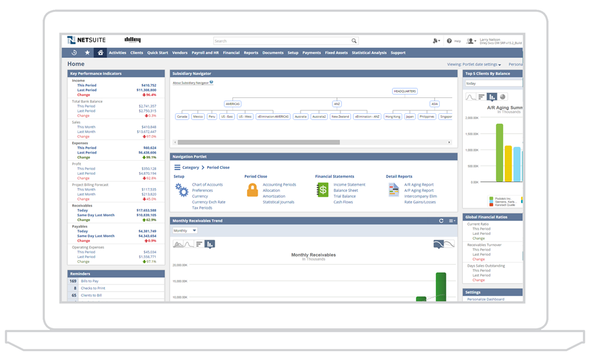The width and height of the screenshot is (596, 364).
Task: Select column chart in Top 5 Clients
Action: click(x=492, y=97)
